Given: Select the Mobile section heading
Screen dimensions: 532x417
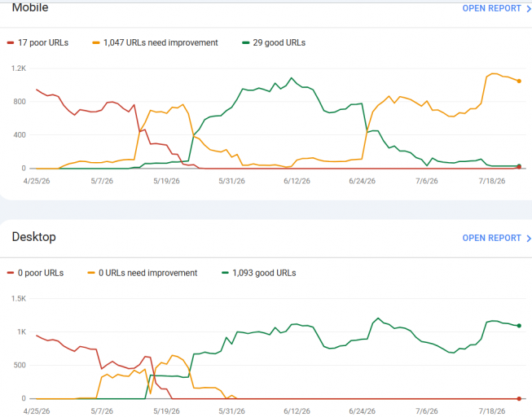Looking at the screenshot, I should coord(30,7).
